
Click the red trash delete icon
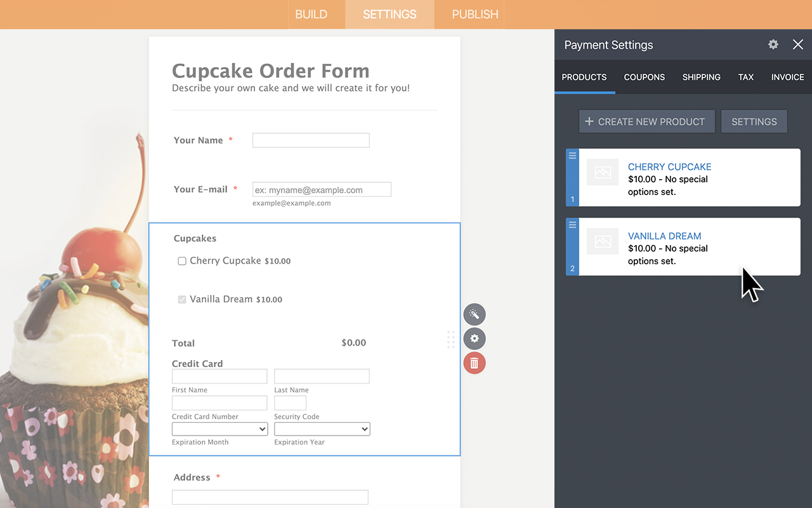click(474, 363)
